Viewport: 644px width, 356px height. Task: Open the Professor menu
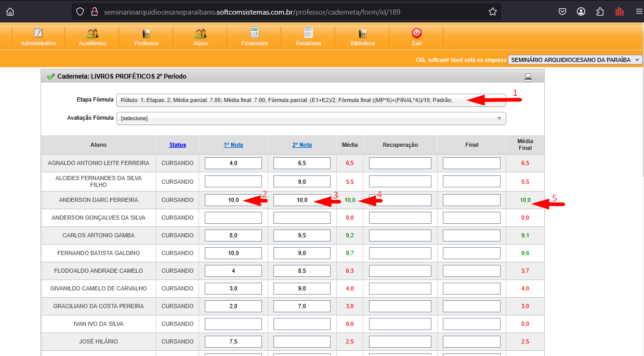click(x=147, y=36)
